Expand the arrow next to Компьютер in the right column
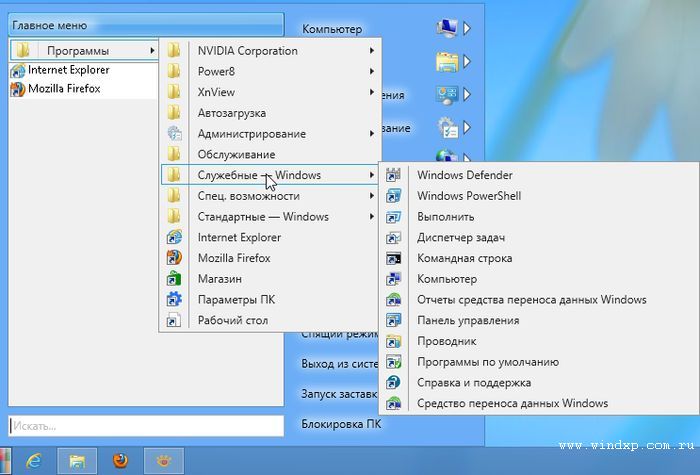Image resolution: width=700 pixels, height=475 pixels. 467,29
